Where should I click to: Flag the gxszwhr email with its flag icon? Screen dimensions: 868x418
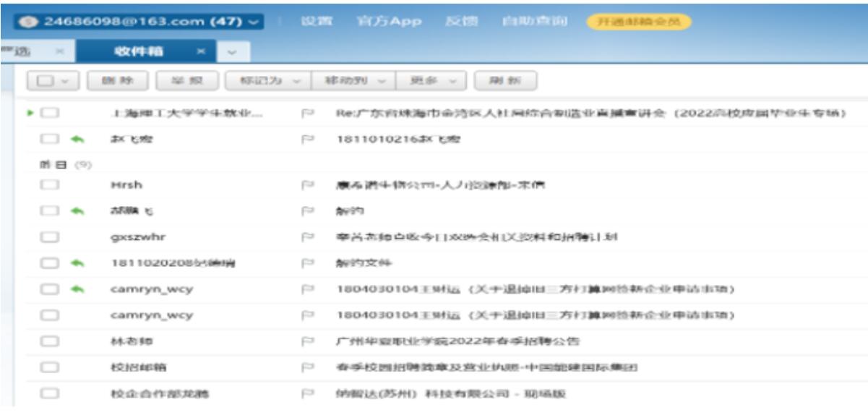pyautogui.click(x=306, y=236)
